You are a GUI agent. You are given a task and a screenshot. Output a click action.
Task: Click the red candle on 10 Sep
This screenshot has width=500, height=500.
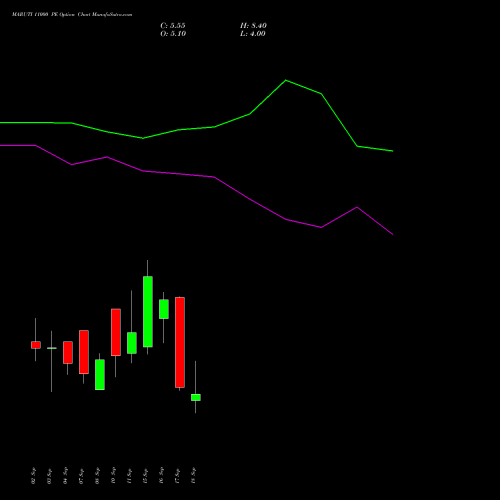click(x=116, y=332)
